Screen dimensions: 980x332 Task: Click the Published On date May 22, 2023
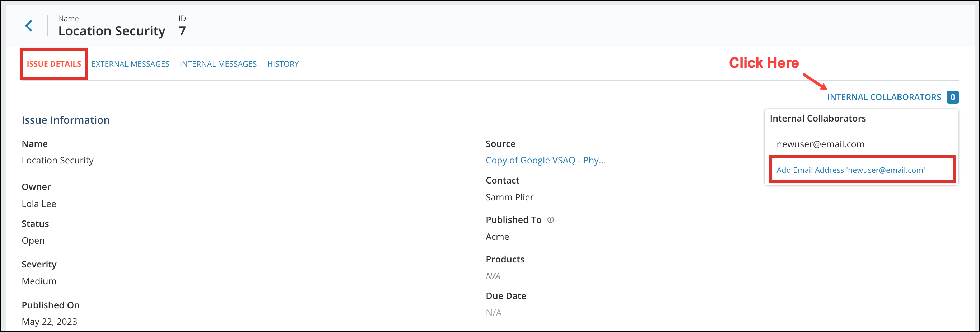pos(50,321)
